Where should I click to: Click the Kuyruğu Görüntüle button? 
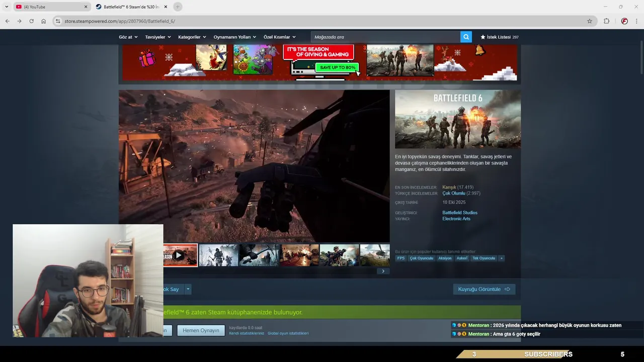[x=484, y=289]
